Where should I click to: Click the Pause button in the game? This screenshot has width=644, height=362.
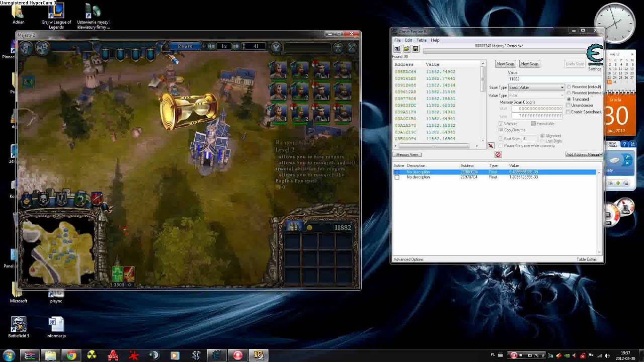[185, 46]
